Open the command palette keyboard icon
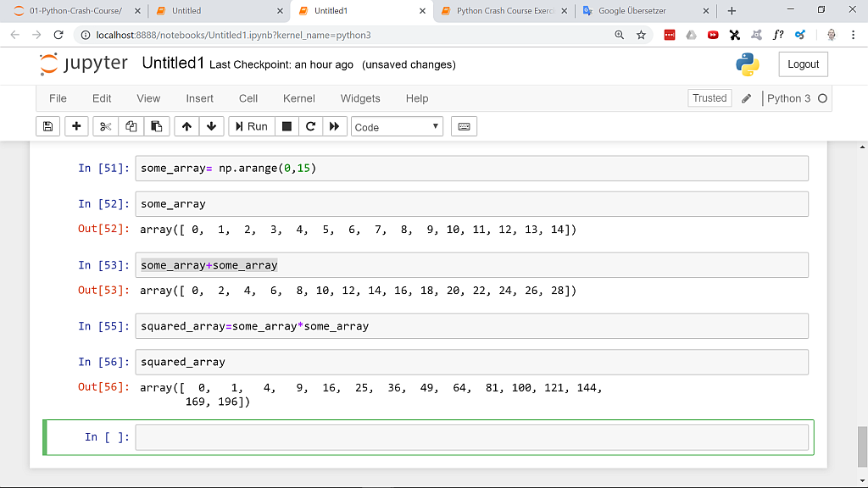The image size is (868, 488). 464,127
